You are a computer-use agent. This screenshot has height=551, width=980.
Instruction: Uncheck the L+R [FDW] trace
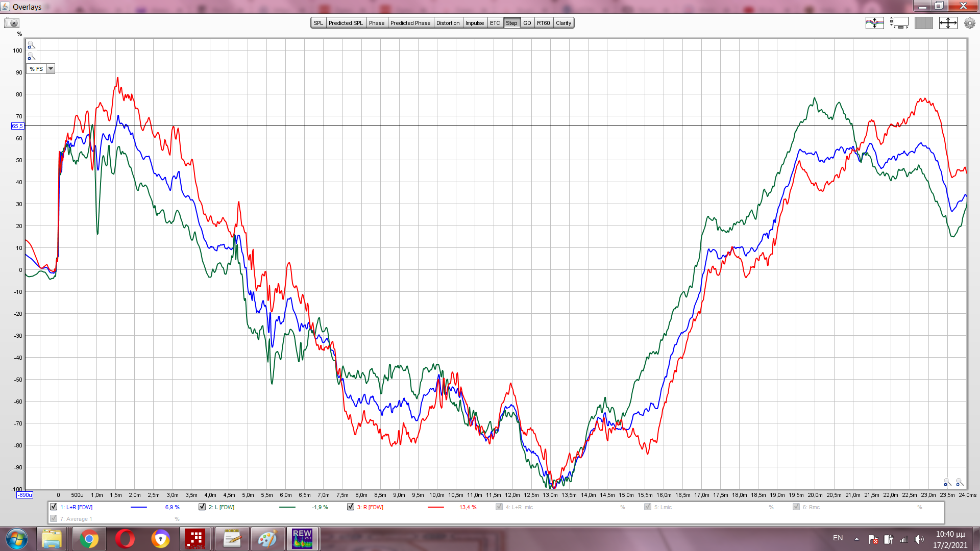(54, 507)
